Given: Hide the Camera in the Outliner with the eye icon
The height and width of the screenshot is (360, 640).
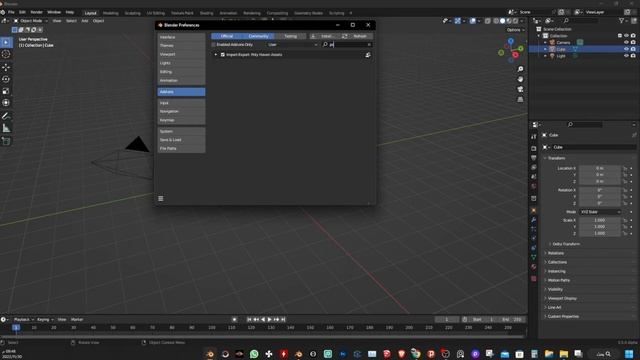Looking at the screenshot, I should coord(626,42).
